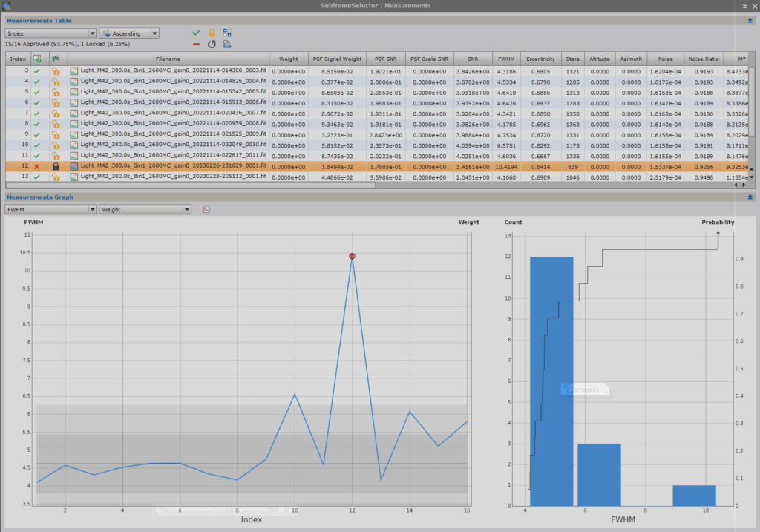Toggle the lock icon on row 7

click(55, 113)
